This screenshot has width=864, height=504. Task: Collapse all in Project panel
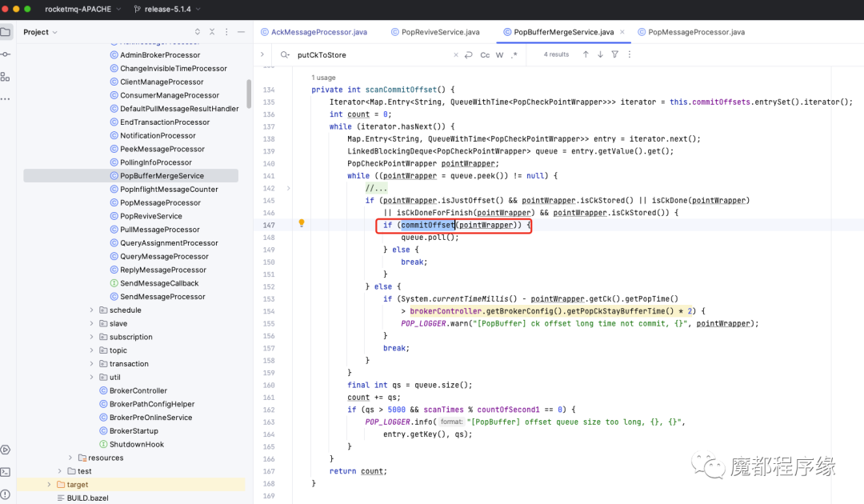click(x=212, y=32)
